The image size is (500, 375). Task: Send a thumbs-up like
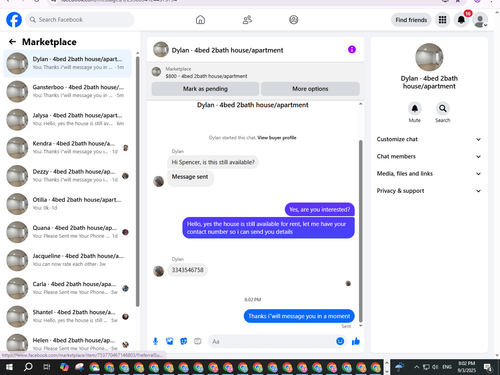[x=356, y=341]
